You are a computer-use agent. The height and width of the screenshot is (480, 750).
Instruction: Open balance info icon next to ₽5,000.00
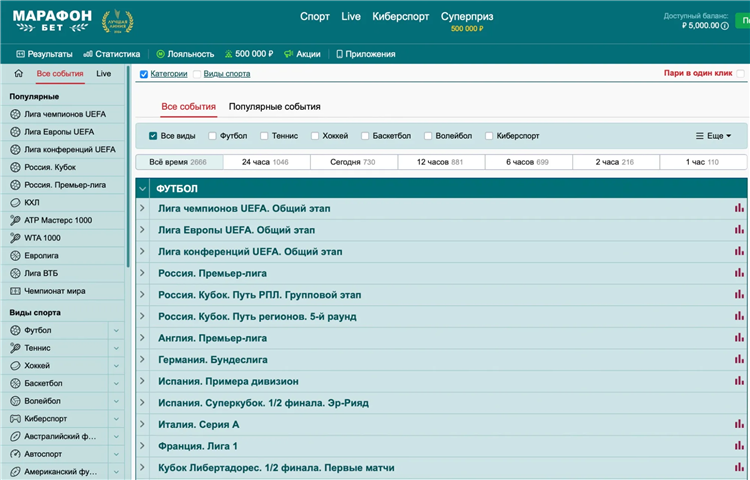coord(725,26)
